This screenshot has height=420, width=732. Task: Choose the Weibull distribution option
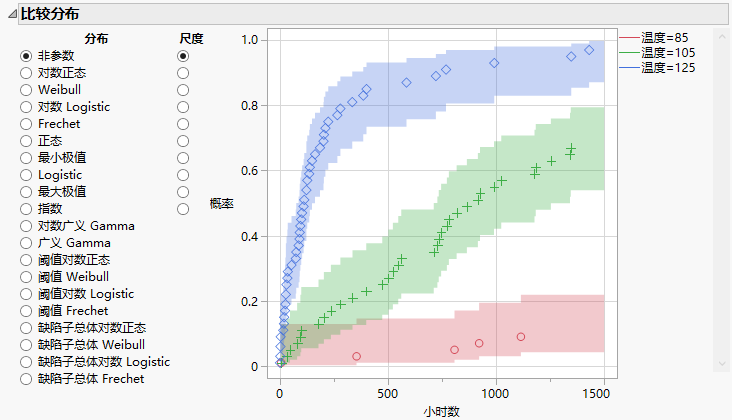coord(26,90)
